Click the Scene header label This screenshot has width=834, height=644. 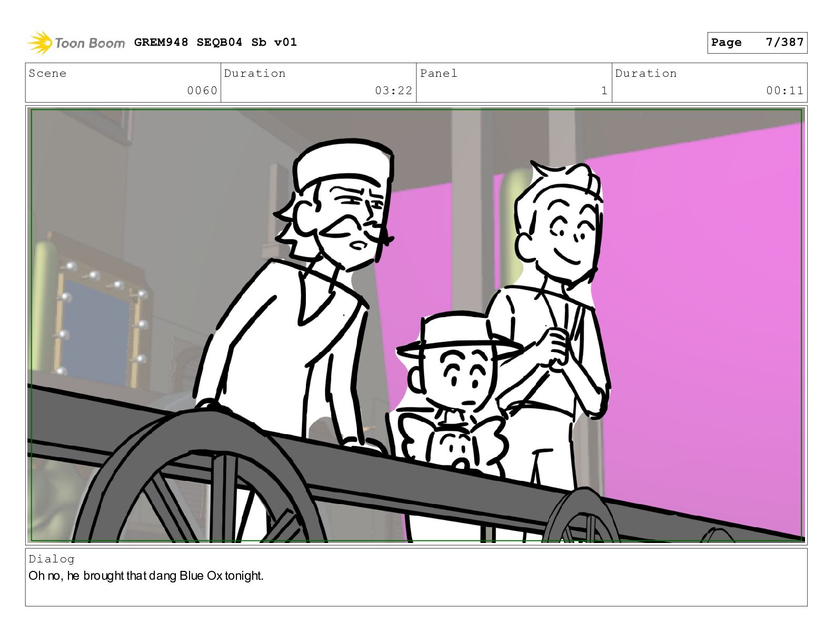pos(47,73)
